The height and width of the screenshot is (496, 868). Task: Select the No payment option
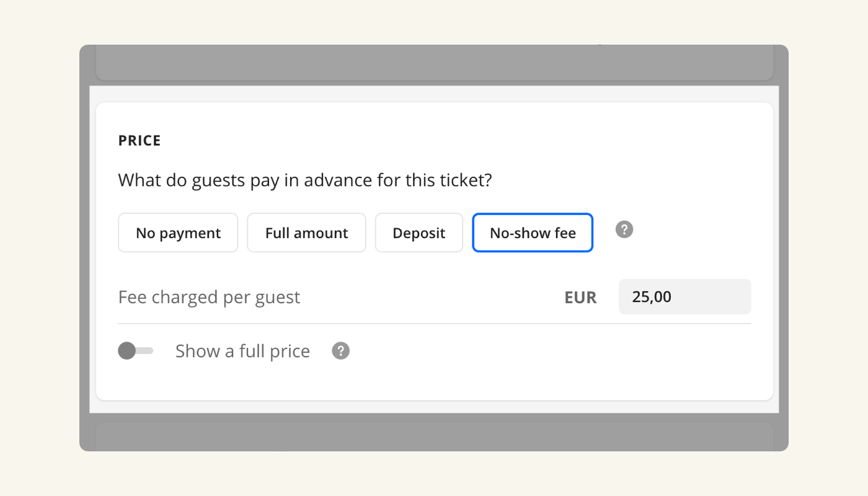[x=178, y=233]
